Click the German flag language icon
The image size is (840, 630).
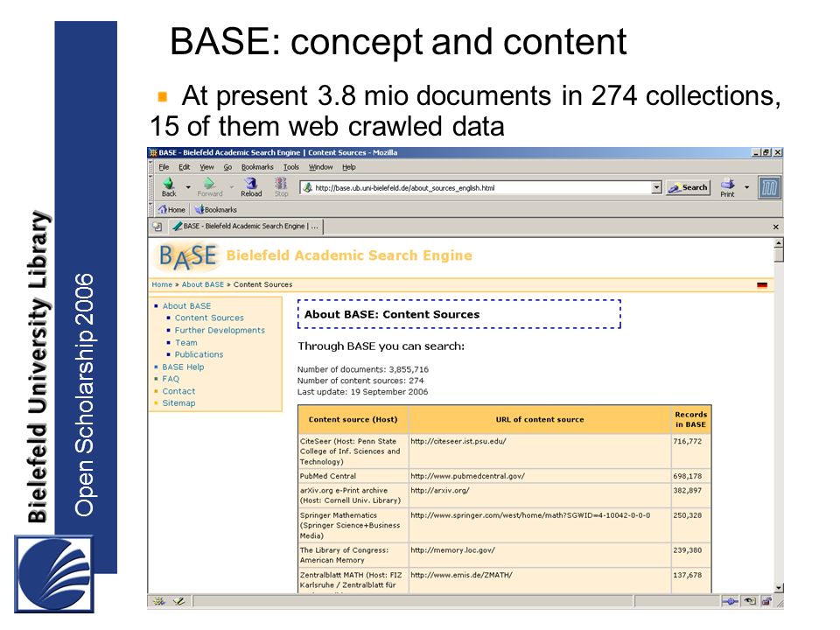(762, 285)
